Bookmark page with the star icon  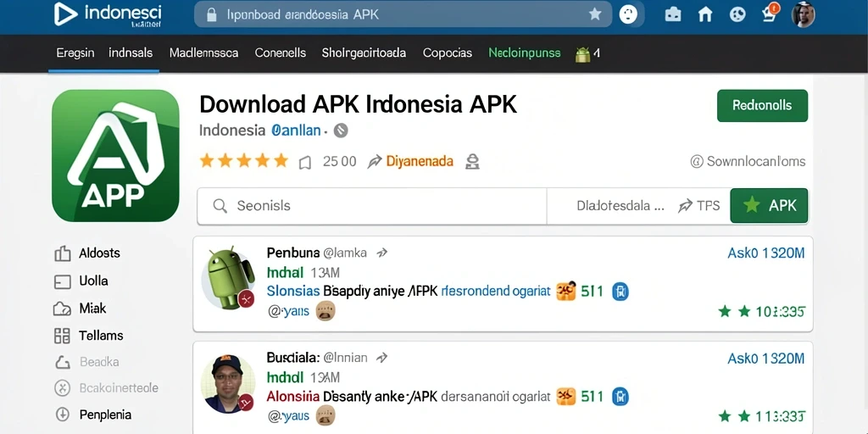[x=595, y=14]
